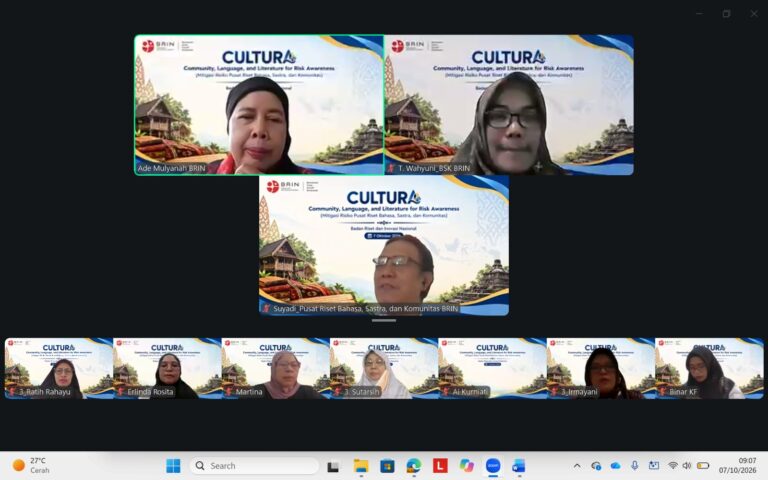Open OneDrive cloud tray icon
The width and height of the screenshot is (768, 480).
(x=615, y=466)
